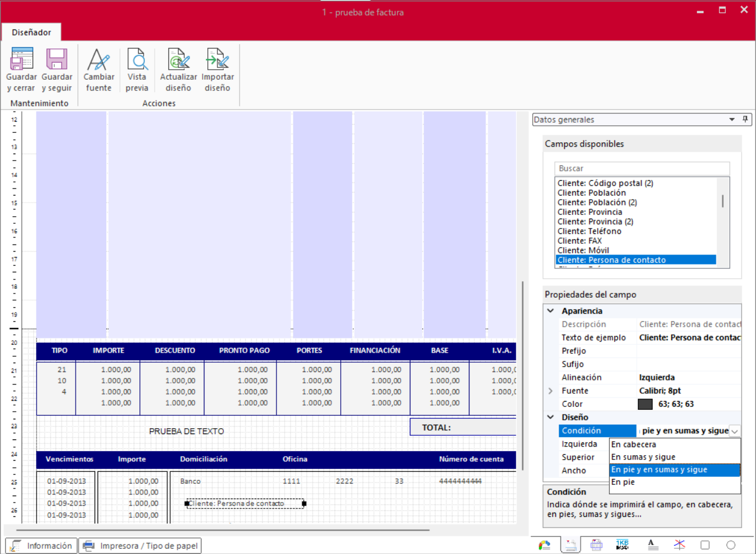Click the 'PORTES' column header
The height and width of the screenshot is (554, 756).
click(309, 351)
